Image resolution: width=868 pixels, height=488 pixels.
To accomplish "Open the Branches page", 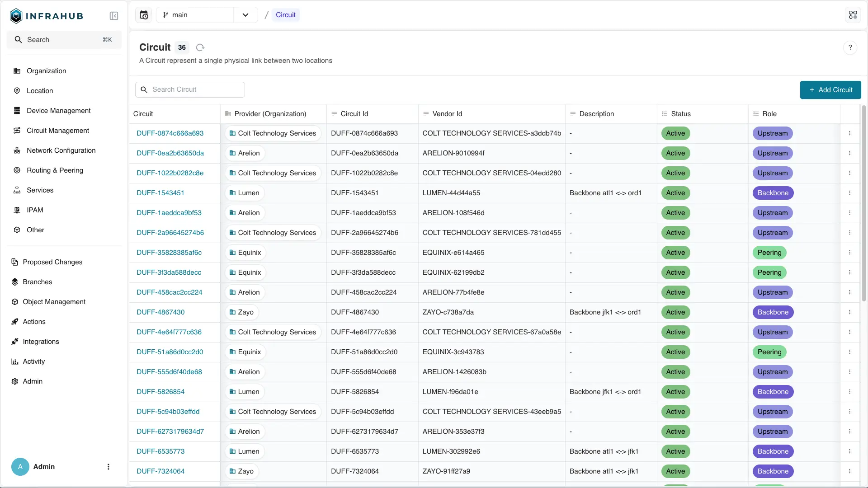I will (x=64, y=282).
